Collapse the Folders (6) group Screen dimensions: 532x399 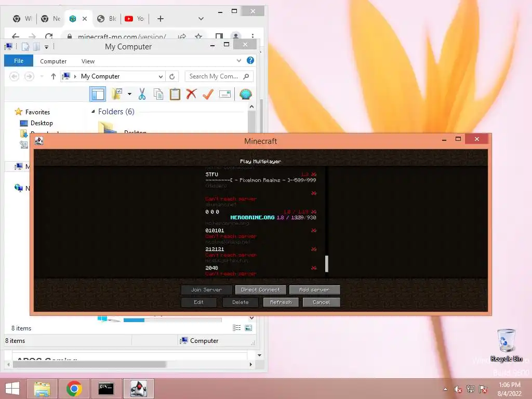(x=93, y=111)
